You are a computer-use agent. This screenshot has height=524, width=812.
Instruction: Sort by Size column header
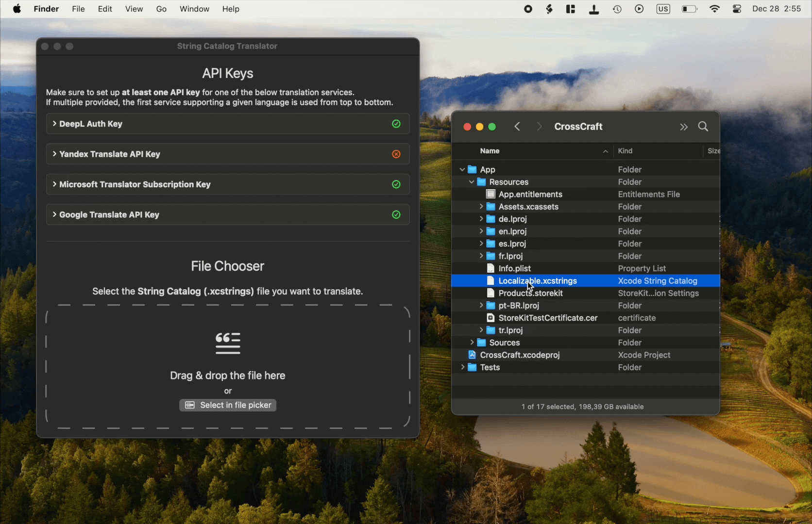coord(712,151)
